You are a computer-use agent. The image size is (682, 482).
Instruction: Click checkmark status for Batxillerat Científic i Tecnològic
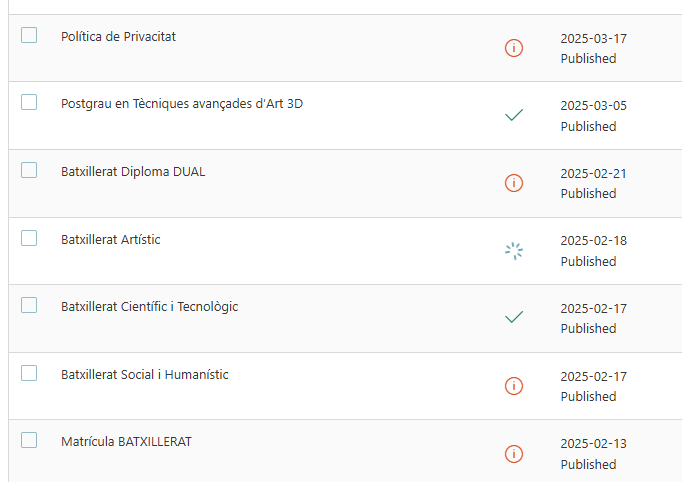point(514,317)
